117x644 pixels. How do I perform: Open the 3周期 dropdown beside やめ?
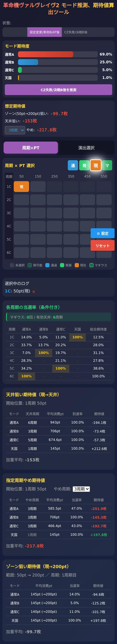(x=15, y=130)
